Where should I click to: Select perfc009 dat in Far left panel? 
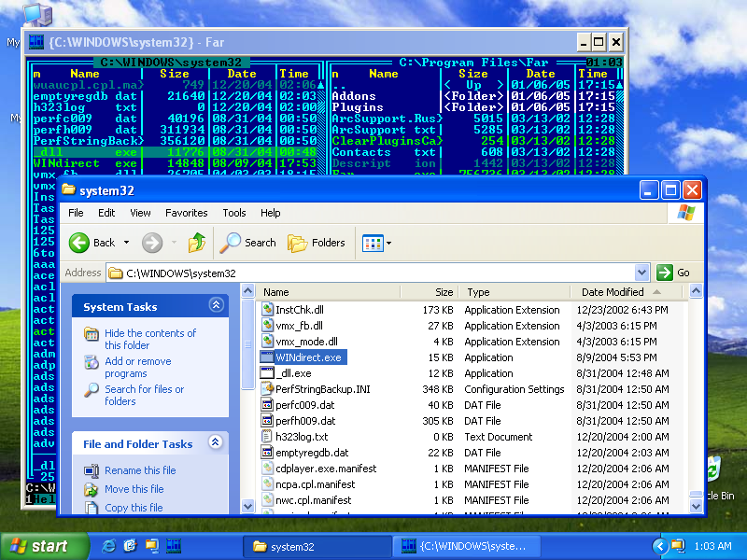tap(85, 119)
